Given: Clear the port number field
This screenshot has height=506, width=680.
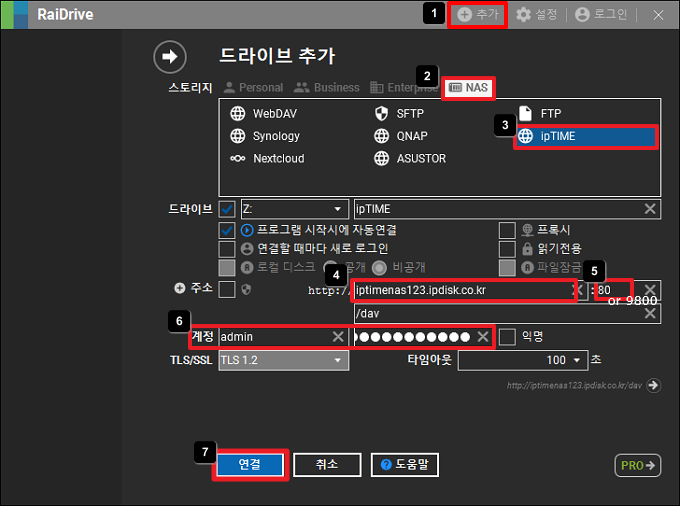Looking at the screenshot, I should click(650, 290).
